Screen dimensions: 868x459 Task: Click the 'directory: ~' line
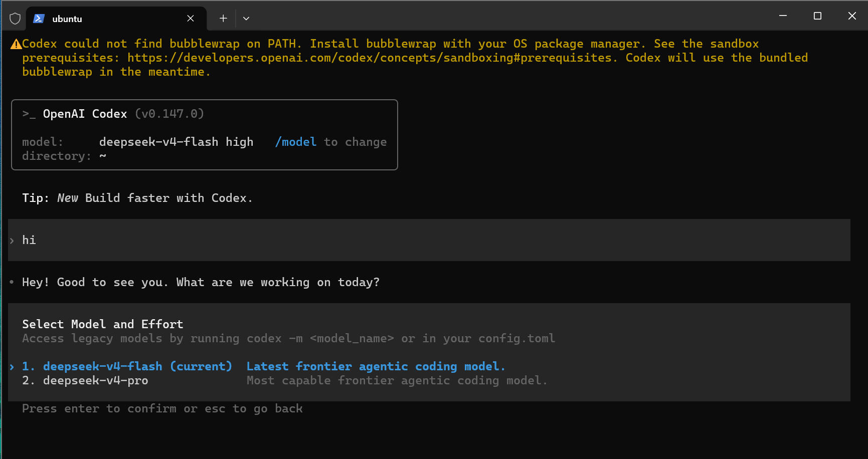pos(64,156)
